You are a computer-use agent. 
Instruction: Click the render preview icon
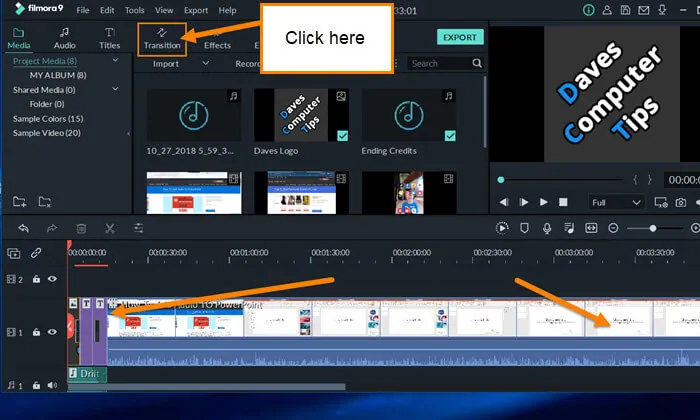[x=502, y=228]
